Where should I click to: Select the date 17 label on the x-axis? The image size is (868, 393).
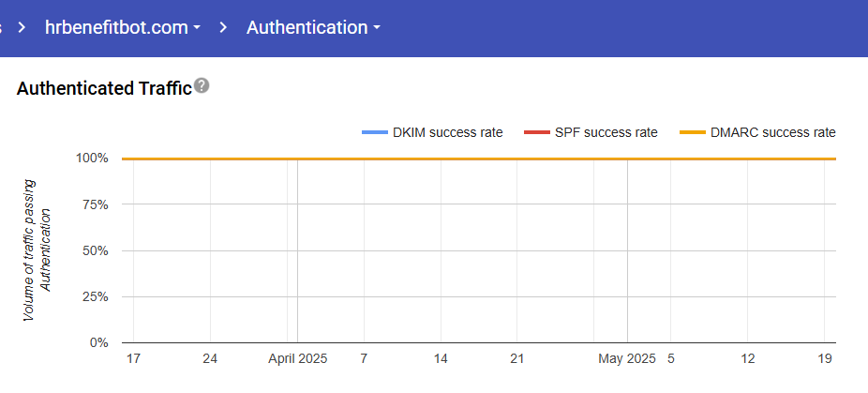click(133, 358)
